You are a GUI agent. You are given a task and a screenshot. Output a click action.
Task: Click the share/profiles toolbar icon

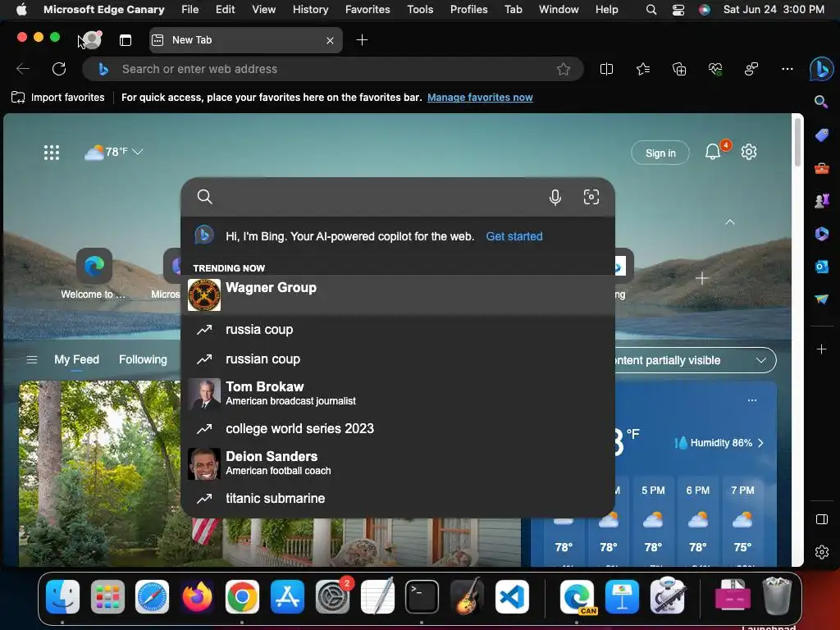click(x=751, y=69)
